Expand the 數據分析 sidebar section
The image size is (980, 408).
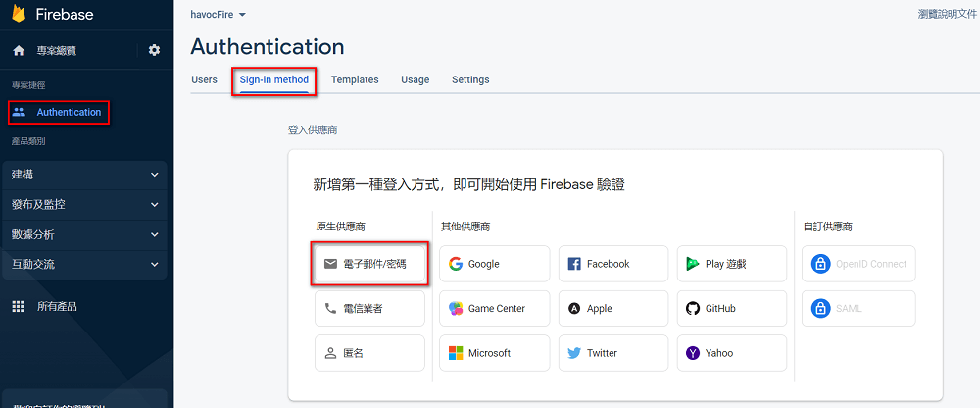(x=84, y=234)
